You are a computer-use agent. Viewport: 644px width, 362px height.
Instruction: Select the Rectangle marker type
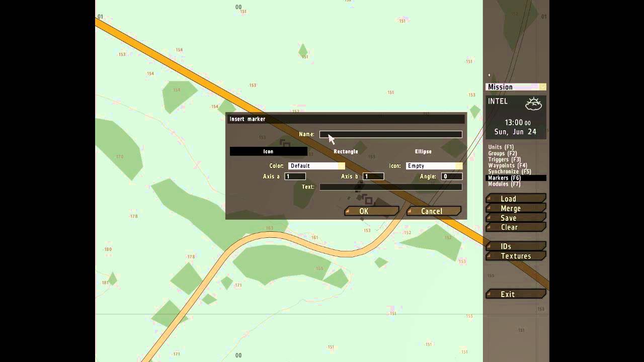tap(346, 151)
